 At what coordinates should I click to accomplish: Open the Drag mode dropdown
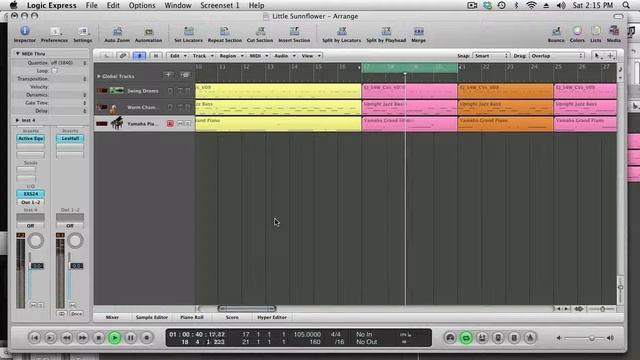coord(557,56)
